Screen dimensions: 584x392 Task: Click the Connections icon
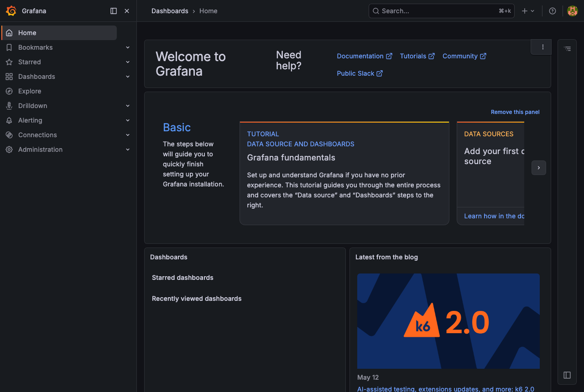coord(9,135)
